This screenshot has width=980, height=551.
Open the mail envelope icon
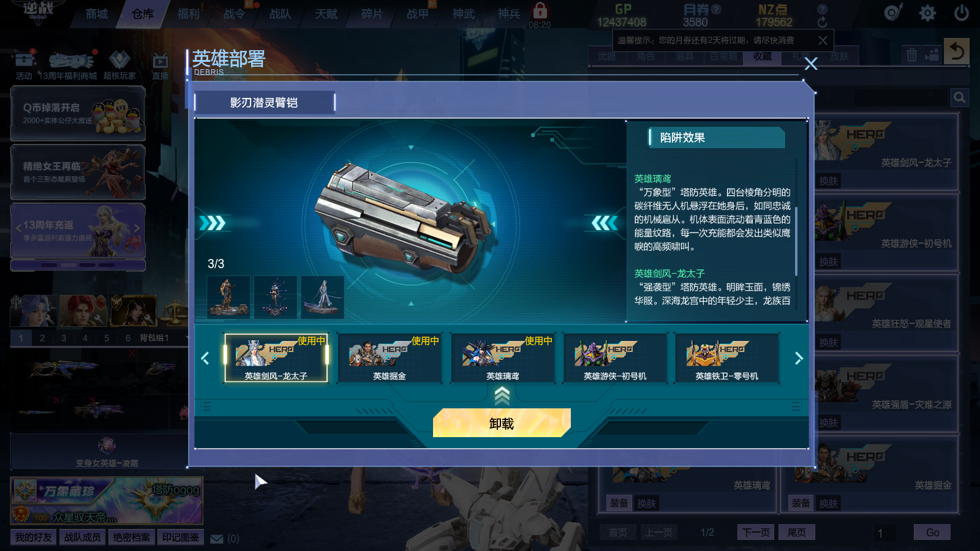tap(217, 539)
